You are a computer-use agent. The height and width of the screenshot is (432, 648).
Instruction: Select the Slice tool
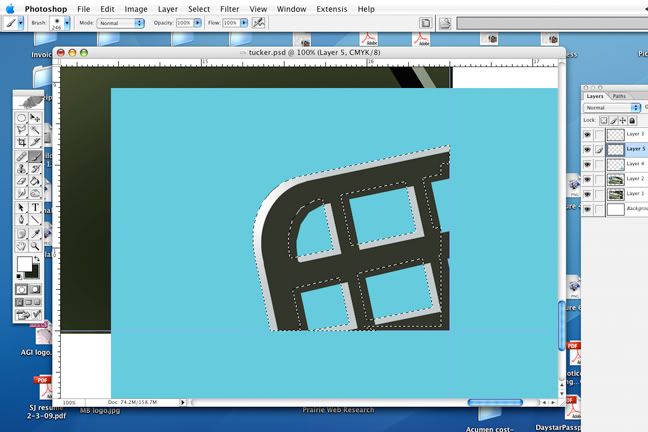[36, 143]
